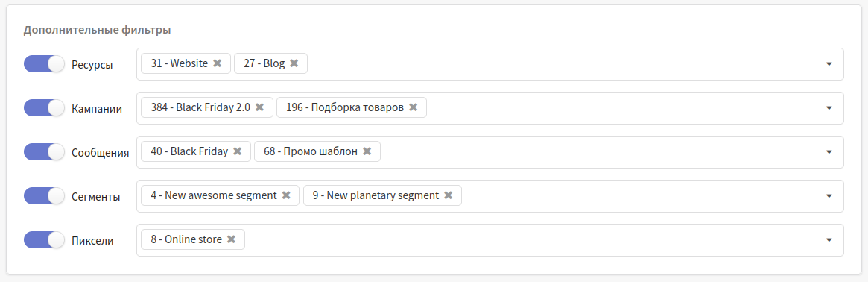Viewport: 868px width, 282px height.
Task: Remove '4 - New awesome segment' tag
Action: (286, 195)
